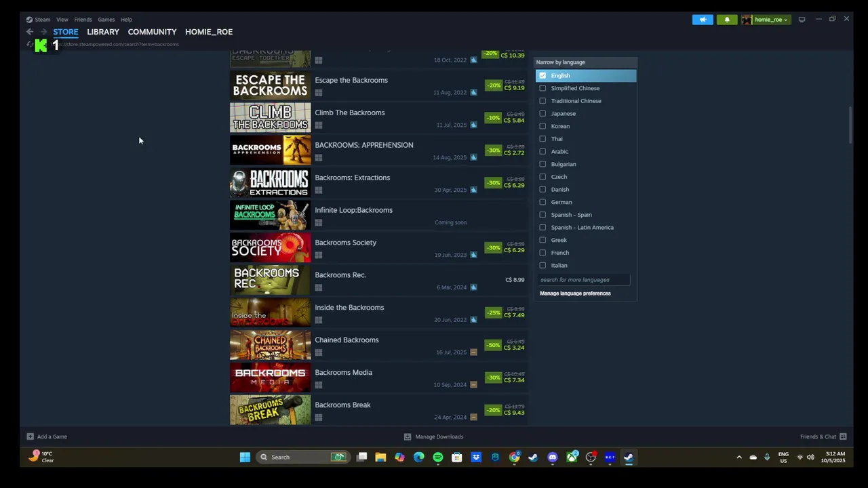The height and width of the screenshot is (488, 868).
Task: Check the Traditional Chinese language filter
Action: 542,101
